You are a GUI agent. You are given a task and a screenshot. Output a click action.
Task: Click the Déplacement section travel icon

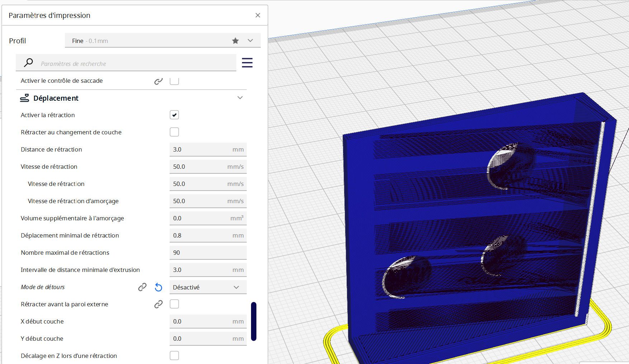(24, 98)
